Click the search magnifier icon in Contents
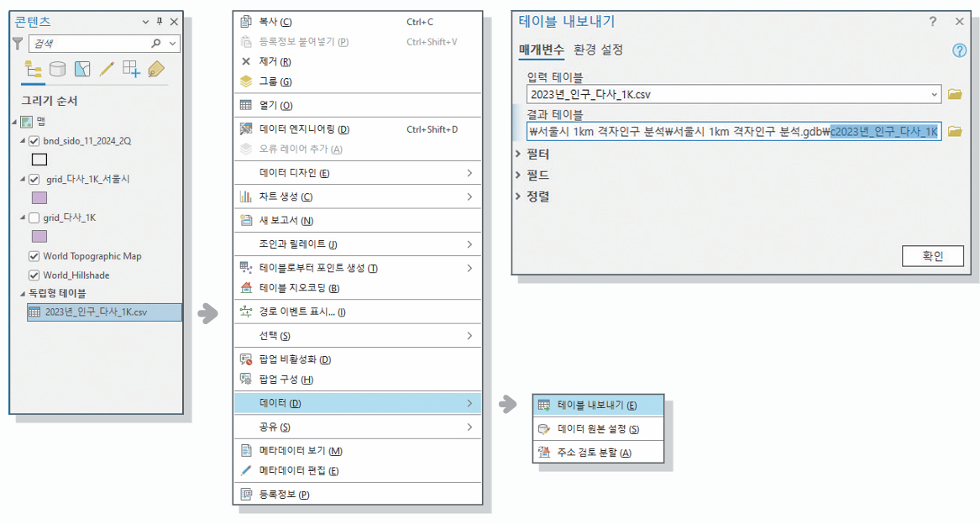Viewport: 980px width, 524px height. pos(155,43)
